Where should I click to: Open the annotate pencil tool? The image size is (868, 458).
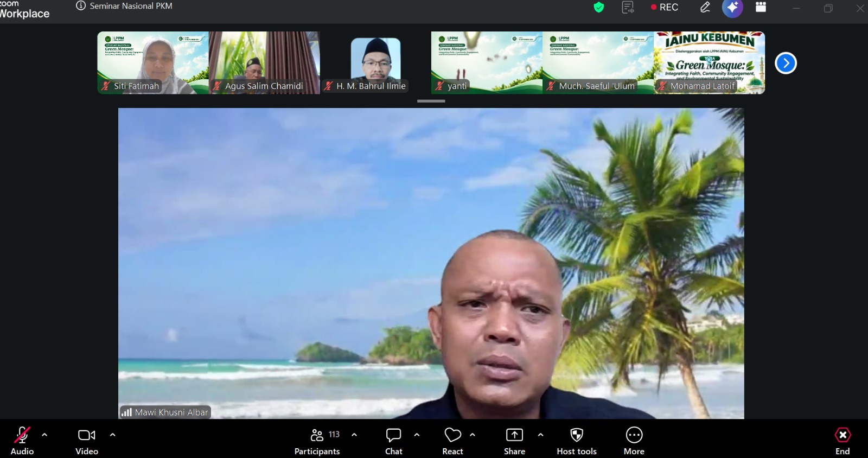[705, 7]
